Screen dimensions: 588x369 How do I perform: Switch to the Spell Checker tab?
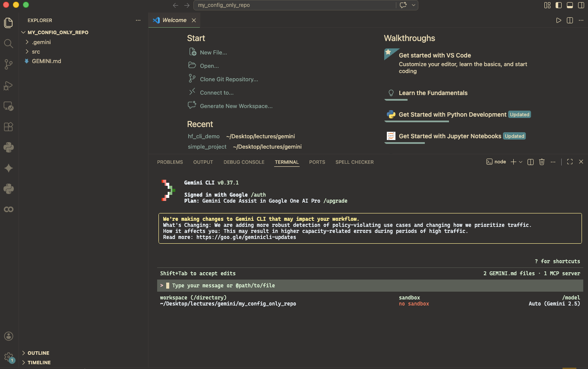click(355, 162)
